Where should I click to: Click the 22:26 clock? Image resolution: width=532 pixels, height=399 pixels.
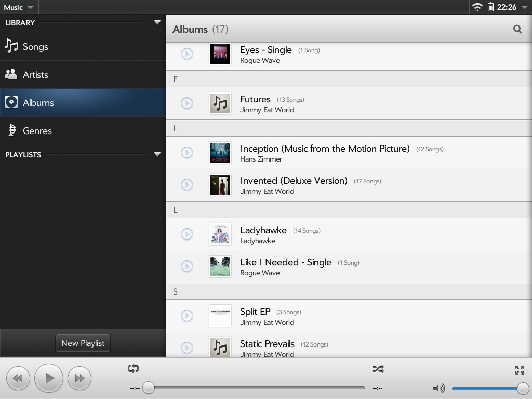pos(507,7)
